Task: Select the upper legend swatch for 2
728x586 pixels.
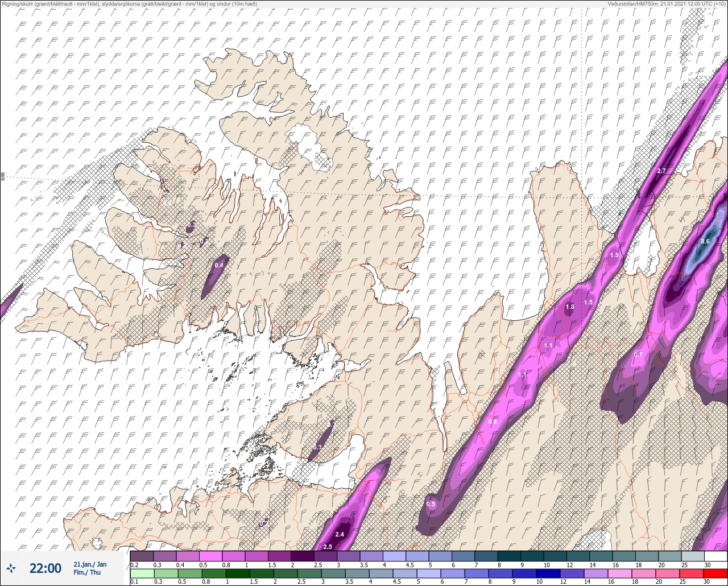Action: tap(303, 556)
